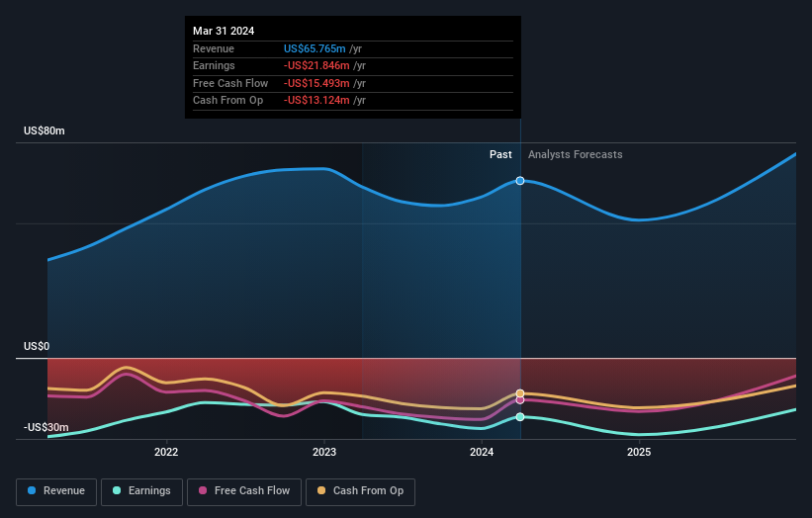Click the blue Revenue data point marker
This screenshot has height=518, width=812.
[x=520, y=181]
